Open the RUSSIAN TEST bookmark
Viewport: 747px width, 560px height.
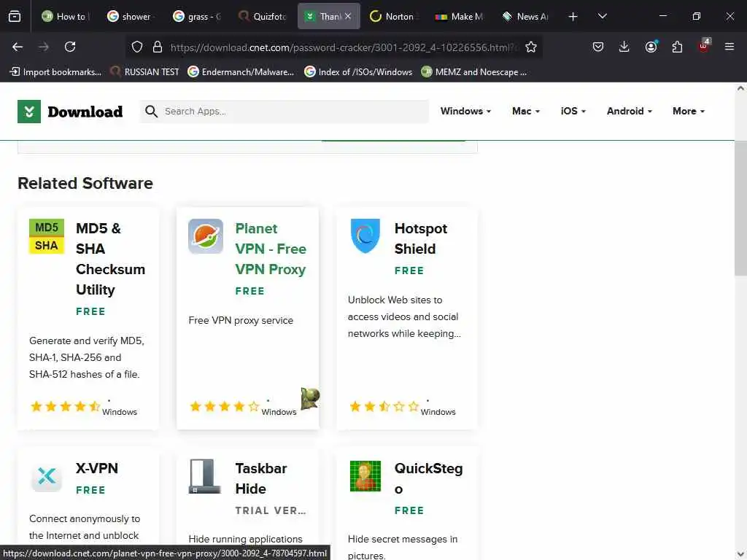tap(145, 72)
